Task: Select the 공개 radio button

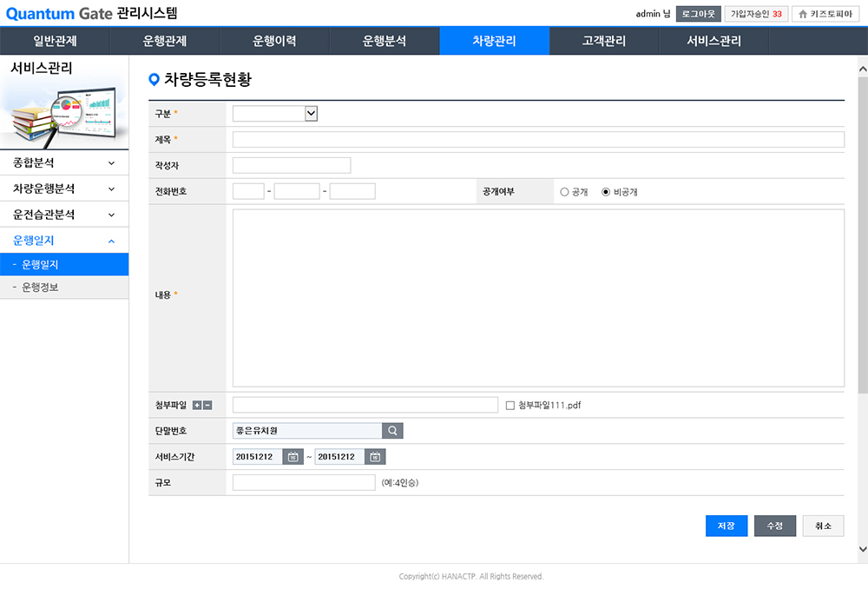Action: (564, 192)
